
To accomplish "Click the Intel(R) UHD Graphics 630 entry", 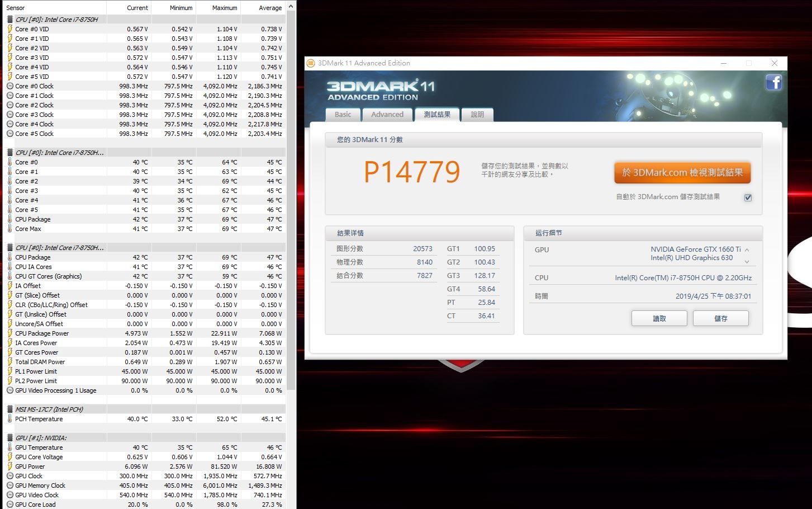I will coord(691,258).
